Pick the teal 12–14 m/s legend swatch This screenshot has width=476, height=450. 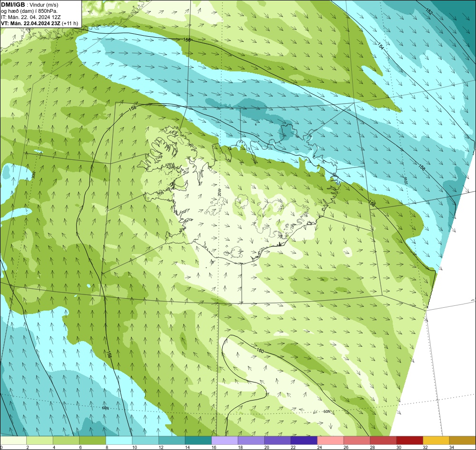tap(172, 440)
